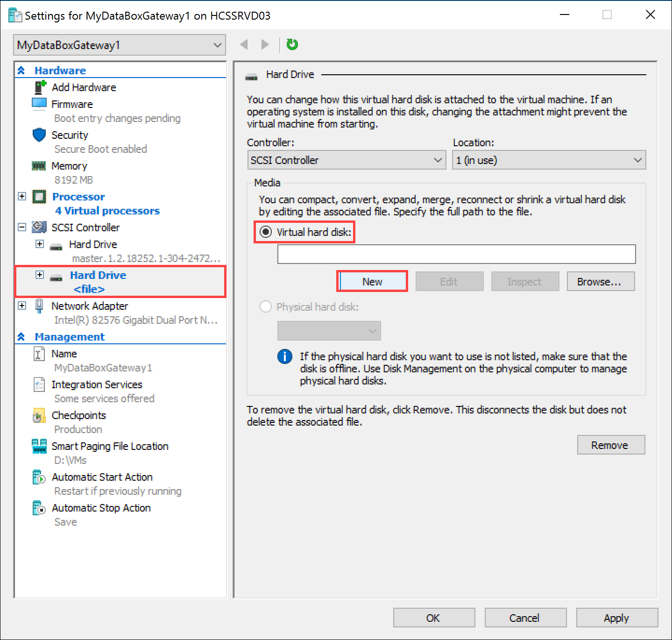The width and height of the screenshot is (672, 640).
Task: Open the physical hard disk dropdown
Action: coord(329,331)
